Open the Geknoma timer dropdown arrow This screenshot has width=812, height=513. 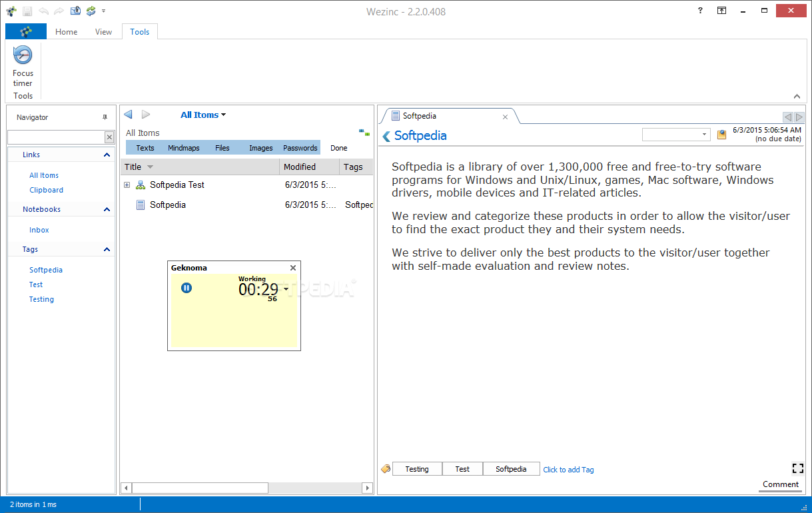286,288
